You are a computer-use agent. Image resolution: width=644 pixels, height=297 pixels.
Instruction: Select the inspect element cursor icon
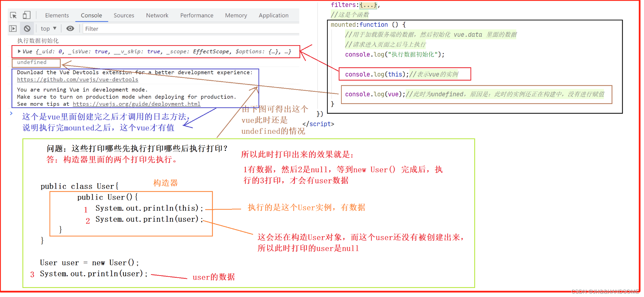[13, 15]
